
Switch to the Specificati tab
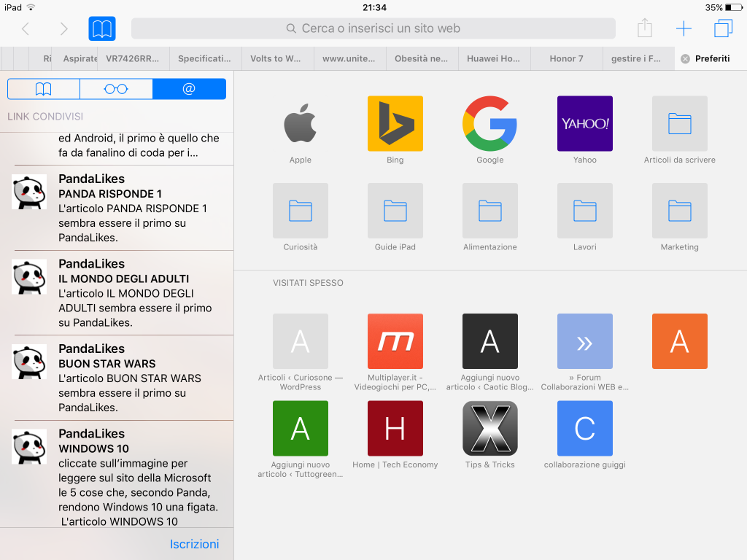(204, 58)
